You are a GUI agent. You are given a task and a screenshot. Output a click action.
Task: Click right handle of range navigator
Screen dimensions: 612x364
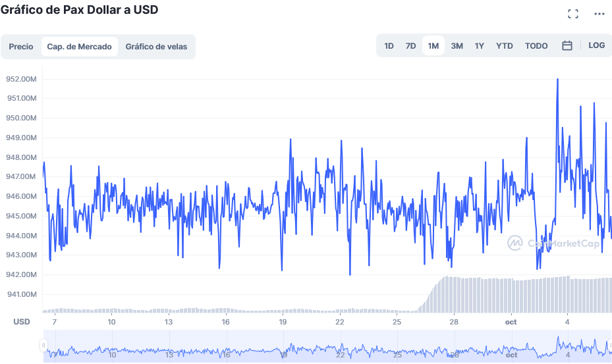pyautogui.click(x=609, y=346)
